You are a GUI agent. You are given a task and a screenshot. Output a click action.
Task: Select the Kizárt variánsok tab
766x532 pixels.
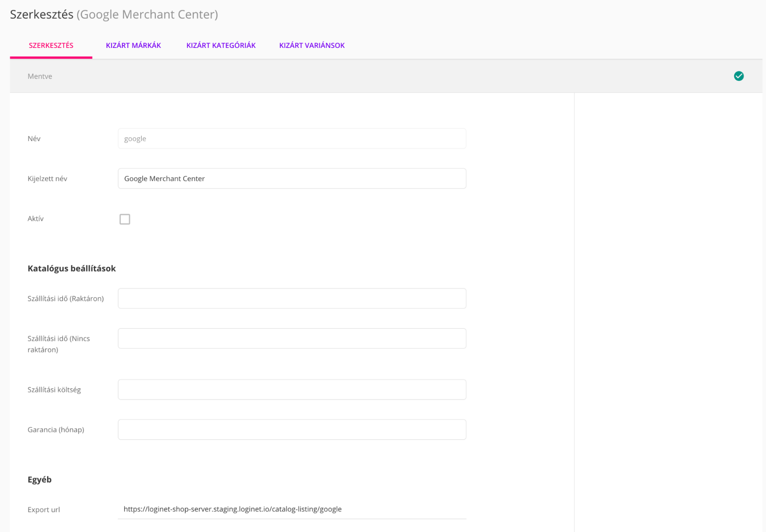[x=312, y=45]
